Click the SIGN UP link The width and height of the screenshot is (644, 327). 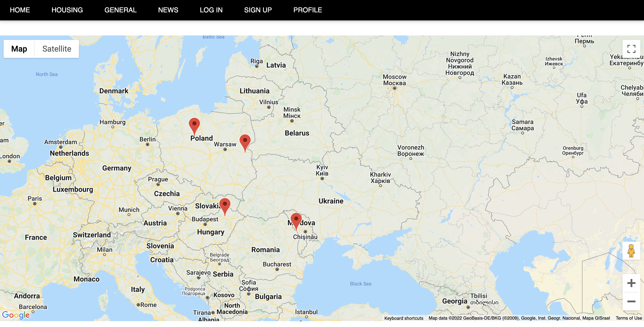(258, 10)
